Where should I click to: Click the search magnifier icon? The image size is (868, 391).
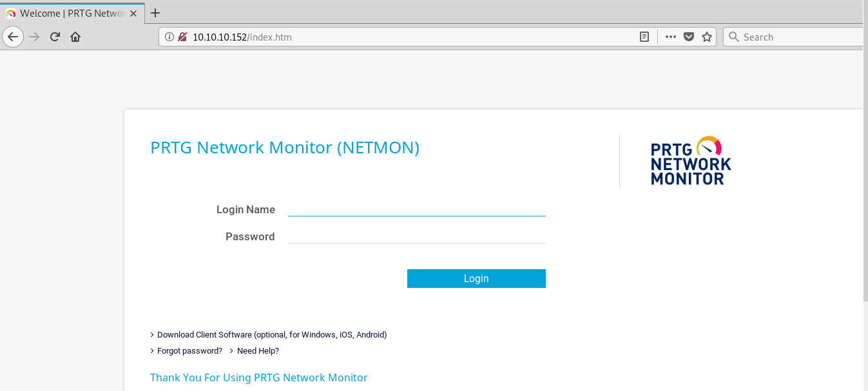click(x=733, y=37)
